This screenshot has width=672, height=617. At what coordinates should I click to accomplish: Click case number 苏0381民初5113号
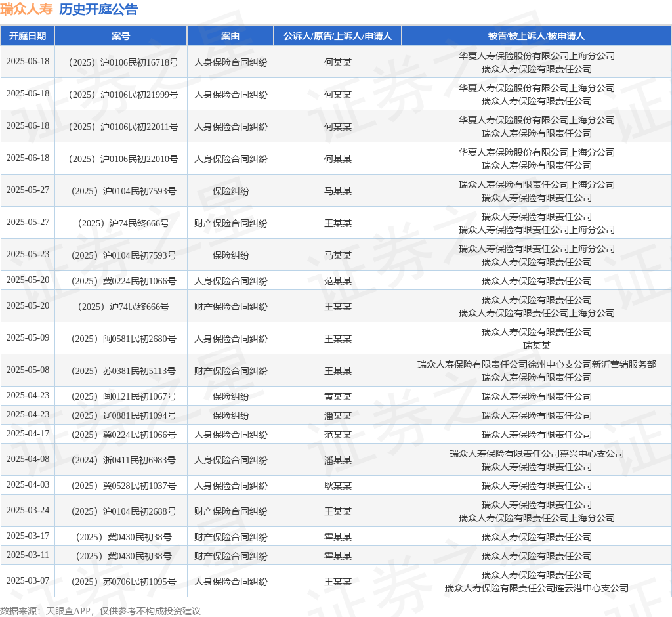pyautogui.click(x=123, y=371)
